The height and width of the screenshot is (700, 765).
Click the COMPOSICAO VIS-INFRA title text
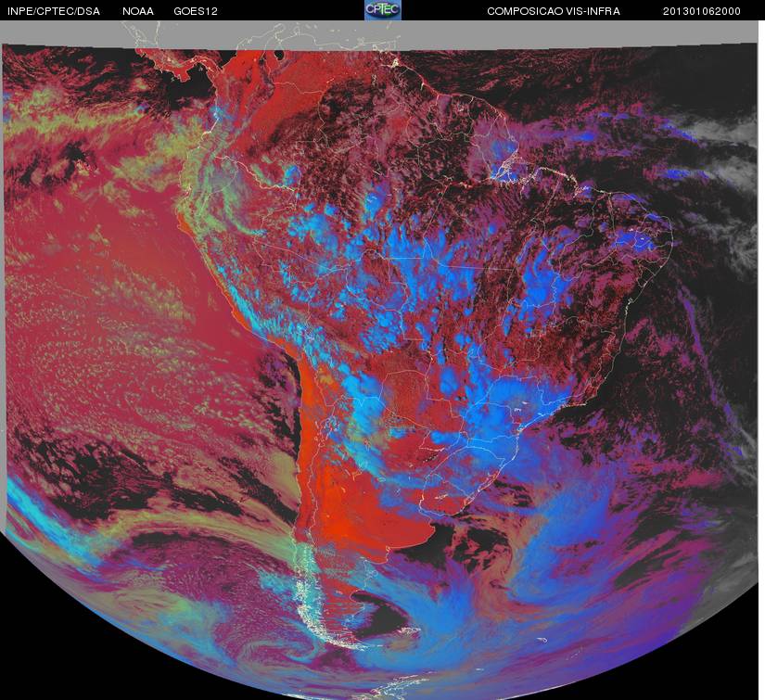tap(554, 11)
